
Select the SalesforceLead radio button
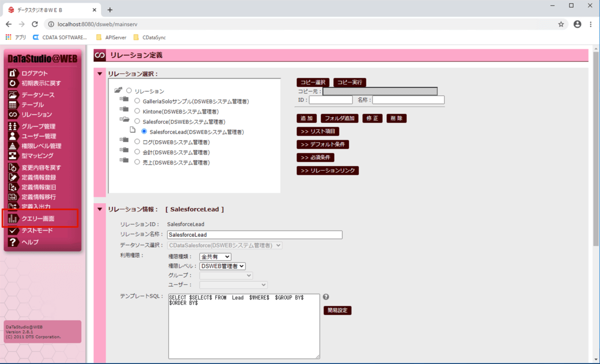(x=144, y=132)
